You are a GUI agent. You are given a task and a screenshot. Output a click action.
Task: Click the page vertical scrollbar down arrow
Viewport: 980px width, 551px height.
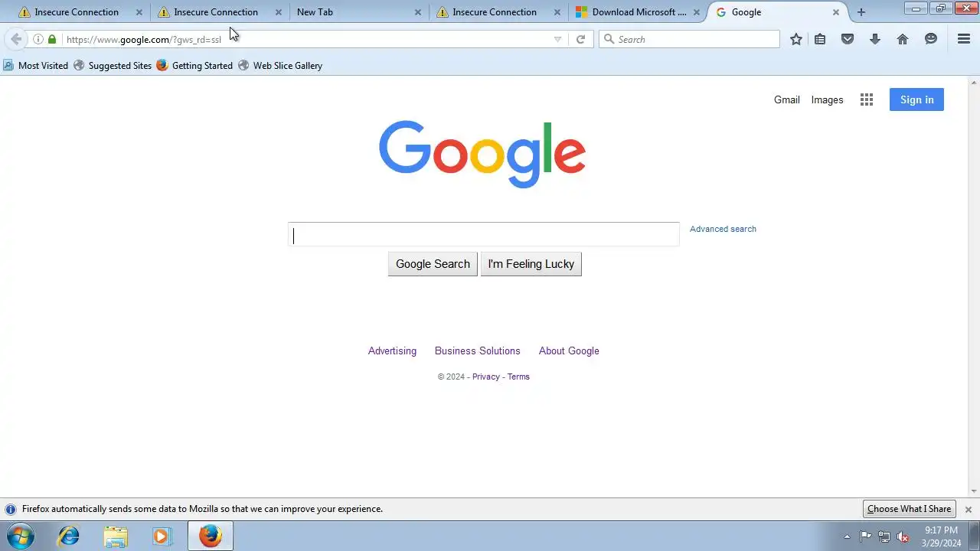[974, 491]
